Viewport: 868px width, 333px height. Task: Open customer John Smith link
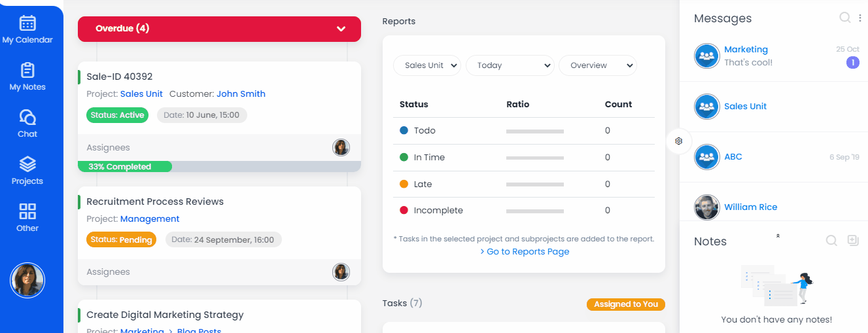[241, 94]
